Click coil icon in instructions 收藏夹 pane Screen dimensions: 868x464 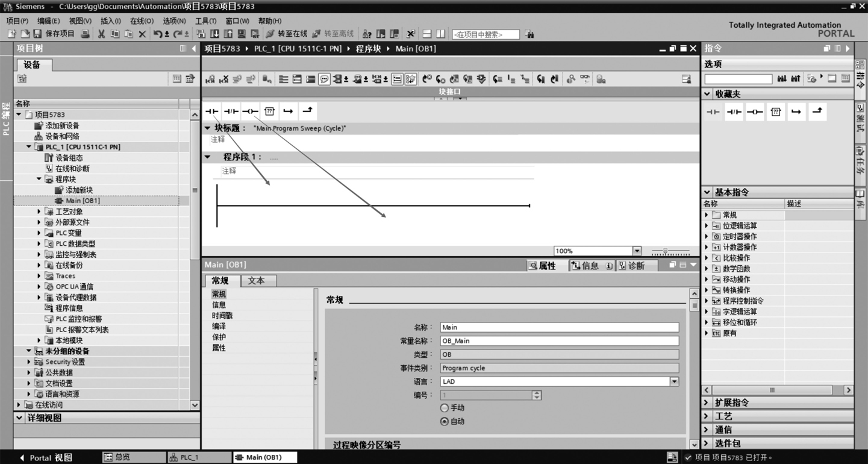(755, 111)
